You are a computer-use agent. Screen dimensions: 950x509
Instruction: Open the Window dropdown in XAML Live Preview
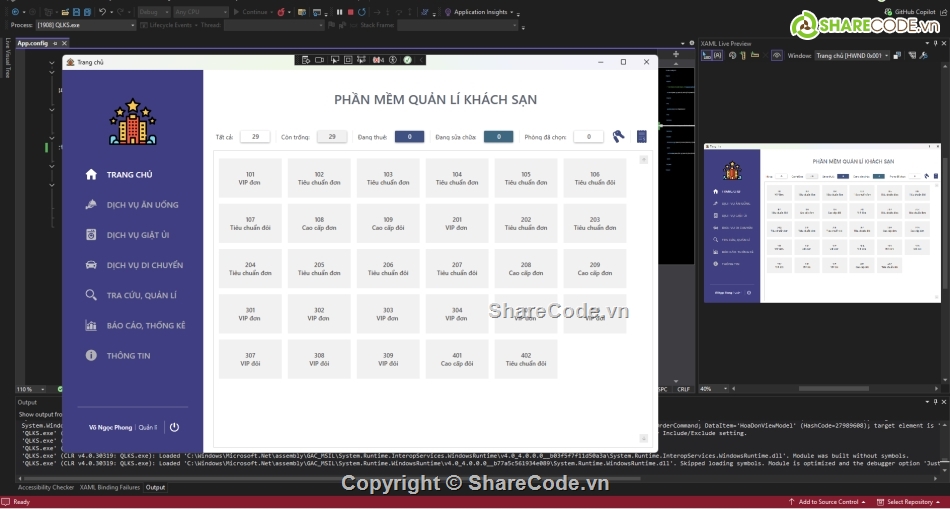851,56
